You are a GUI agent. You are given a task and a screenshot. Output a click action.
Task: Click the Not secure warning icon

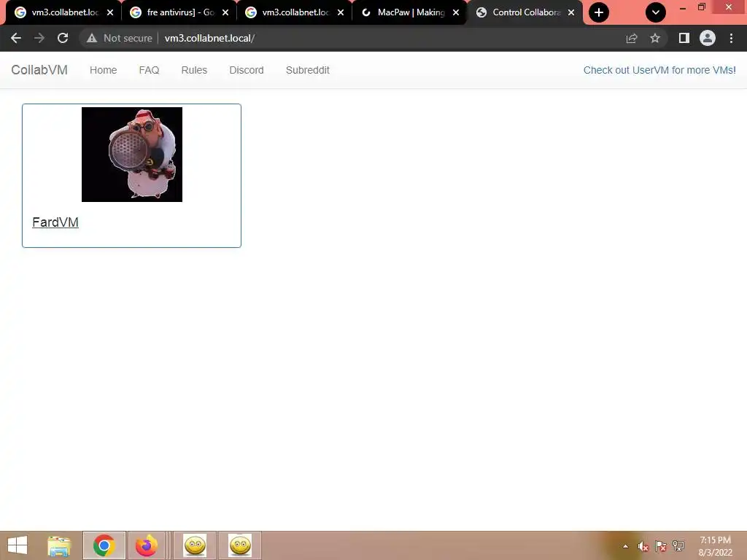pos(91,38)
